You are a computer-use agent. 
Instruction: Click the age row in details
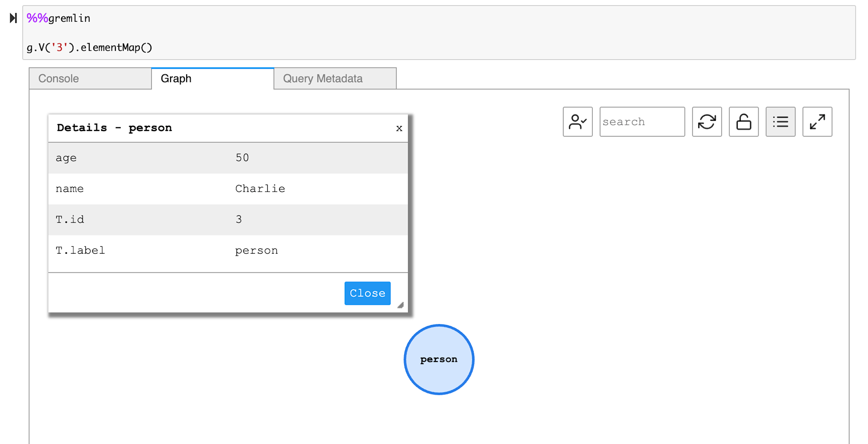(228, 158)
